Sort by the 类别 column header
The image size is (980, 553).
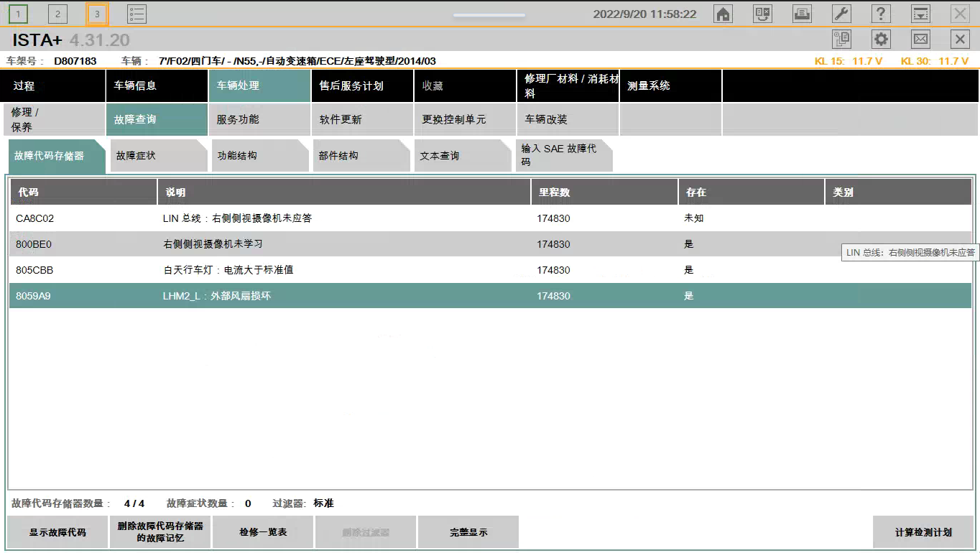pyautogui.click(x=898, y=192)
